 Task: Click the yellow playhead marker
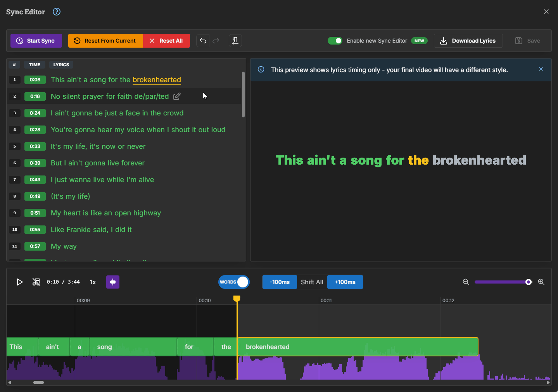[237, 299]
